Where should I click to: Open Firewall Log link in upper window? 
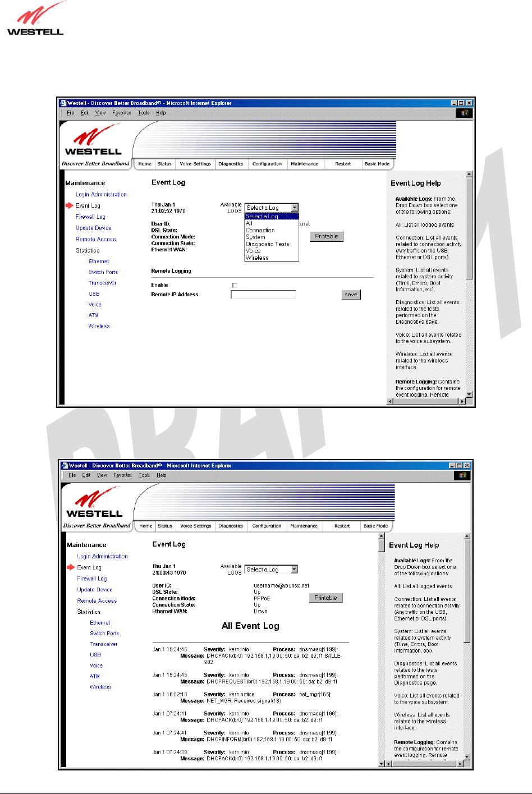(90, 217)
